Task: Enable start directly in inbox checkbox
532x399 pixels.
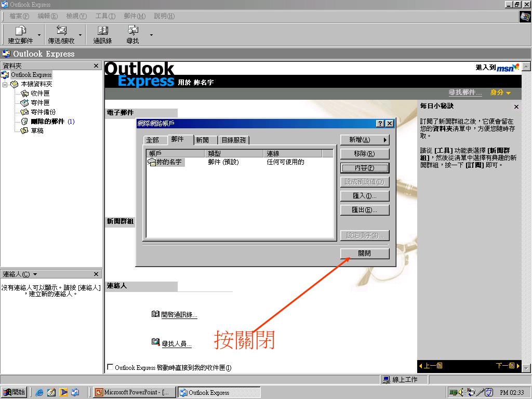Action: (x=110, y=367)
